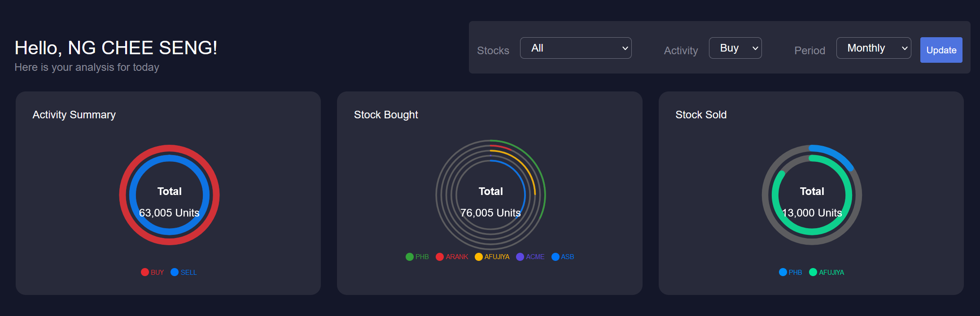Expand the Period dropdown showing Monthly
This screenshot has height=316, width=980.
(x=873, y=48)
